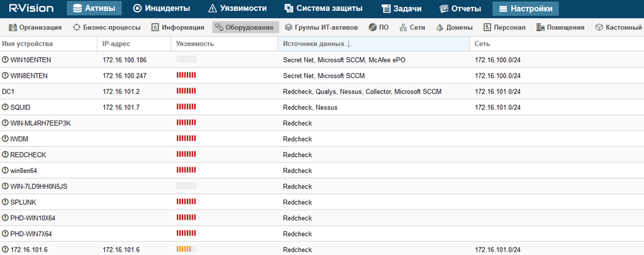644x255 pixels.
Task: Click alert icon next to REDCHECK device
Action: [5, 155]
